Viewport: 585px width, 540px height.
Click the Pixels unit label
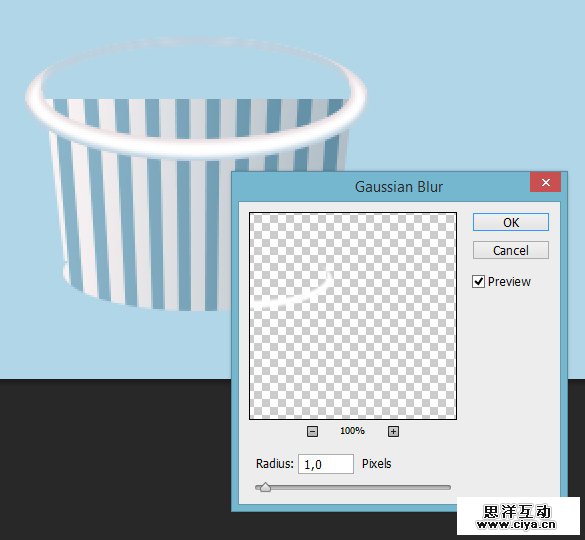point(376,464)
